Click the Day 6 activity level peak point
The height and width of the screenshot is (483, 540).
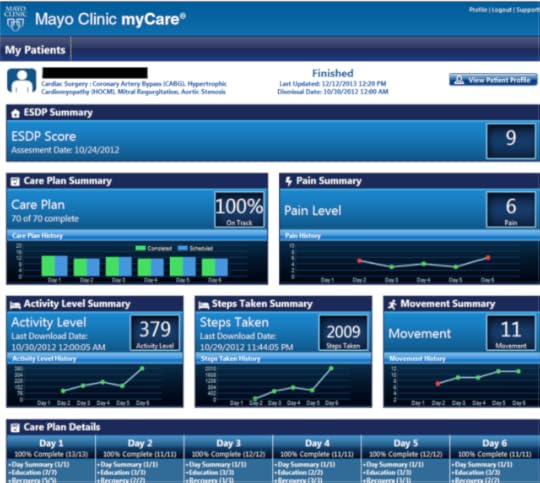pos(142,369)
